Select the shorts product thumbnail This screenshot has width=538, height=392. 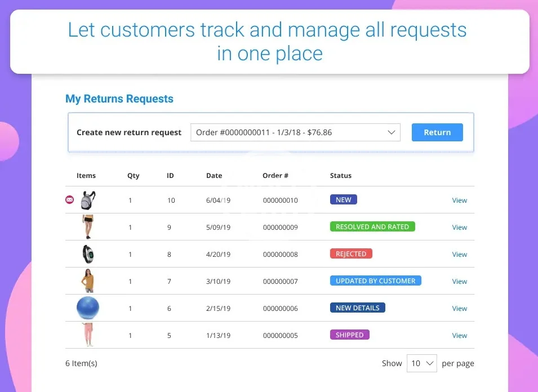88,227
